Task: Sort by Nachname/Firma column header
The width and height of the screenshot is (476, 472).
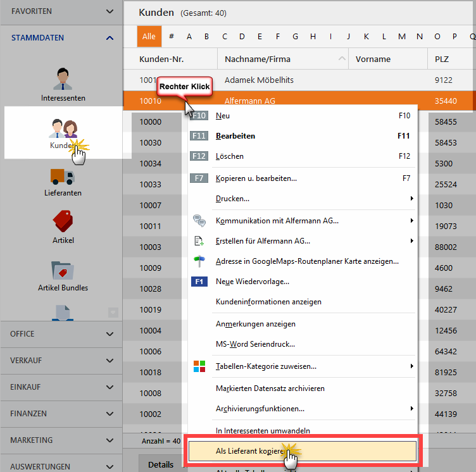Action: [x=283, y=59]
